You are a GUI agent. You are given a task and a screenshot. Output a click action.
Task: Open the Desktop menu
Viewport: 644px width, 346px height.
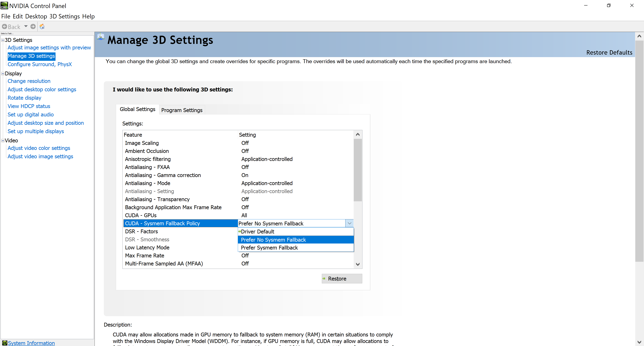click(36, 16)
